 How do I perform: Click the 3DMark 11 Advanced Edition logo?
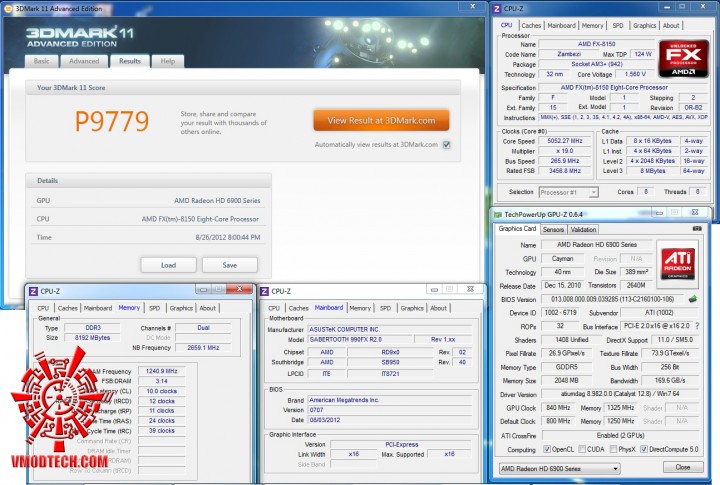[80, 37]
